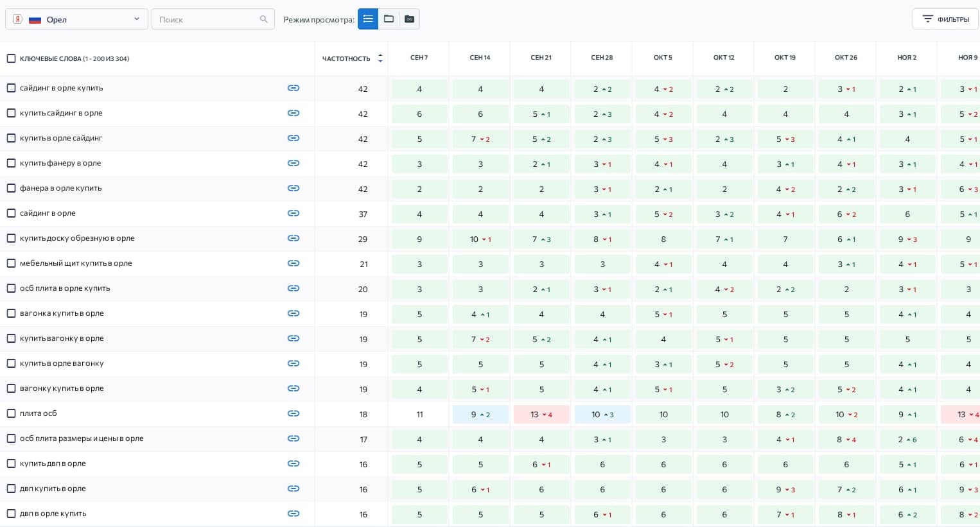Open link icon for 'плита осб' row

(x=293, y=413)
